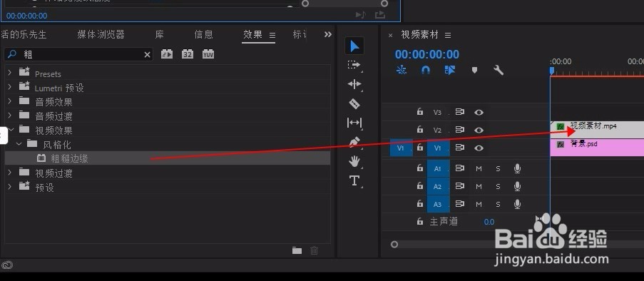The image size is (644, 281).
Task: Mute track A2
Action: tap(479, 187)
